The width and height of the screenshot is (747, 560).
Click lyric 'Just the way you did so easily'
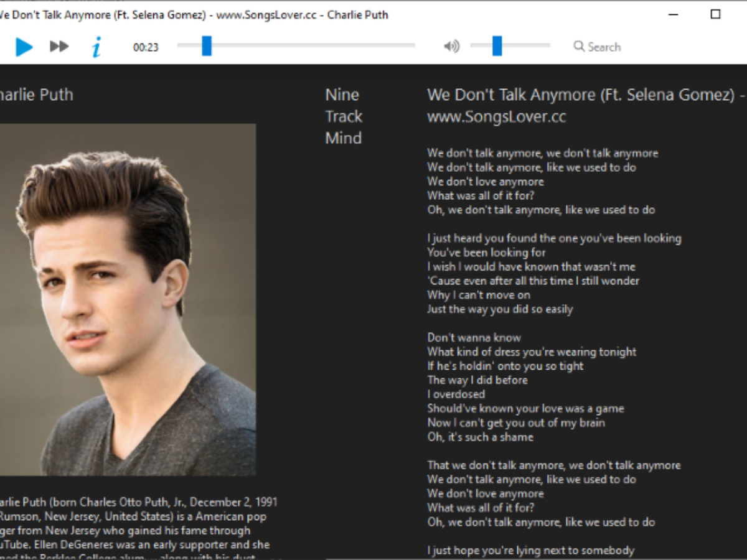[500, 309]
